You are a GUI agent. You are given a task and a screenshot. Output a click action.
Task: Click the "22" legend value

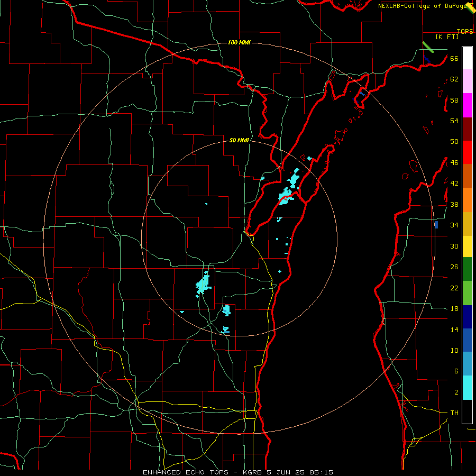pos(454,288)
